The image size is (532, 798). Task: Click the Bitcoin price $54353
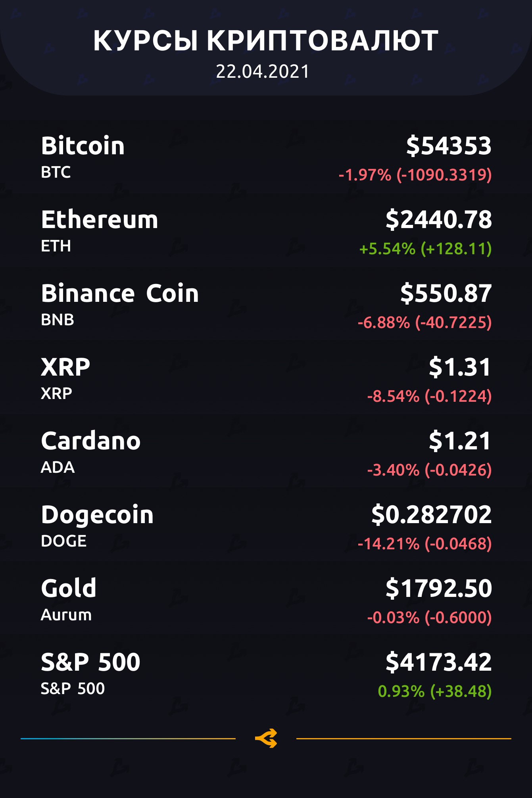click(x=449, y=146)
